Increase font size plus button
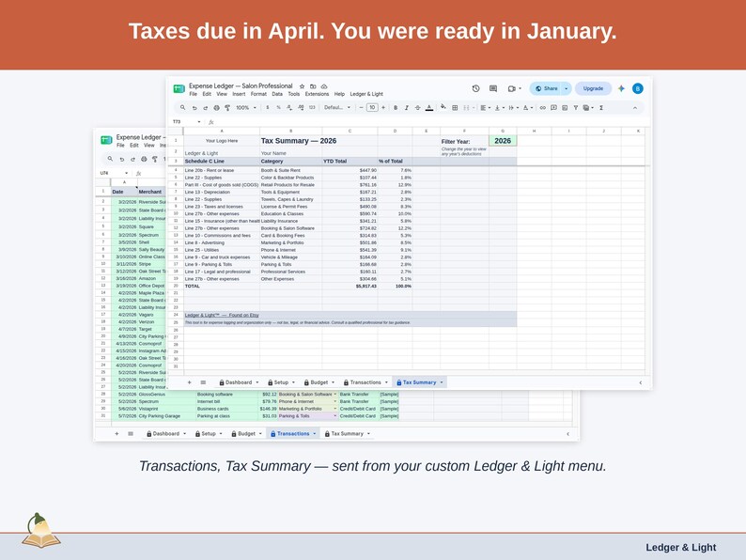Viewport: 746px width, 560px height. click(x=383, y=107)
